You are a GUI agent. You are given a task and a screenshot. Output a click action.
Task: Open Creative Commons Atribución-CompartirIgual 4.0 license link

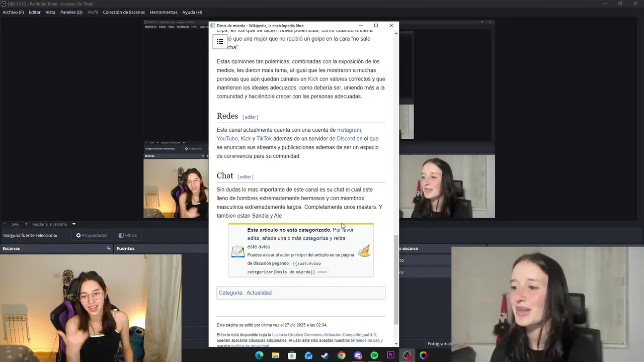pyautogui.click(x=324, y=335)
